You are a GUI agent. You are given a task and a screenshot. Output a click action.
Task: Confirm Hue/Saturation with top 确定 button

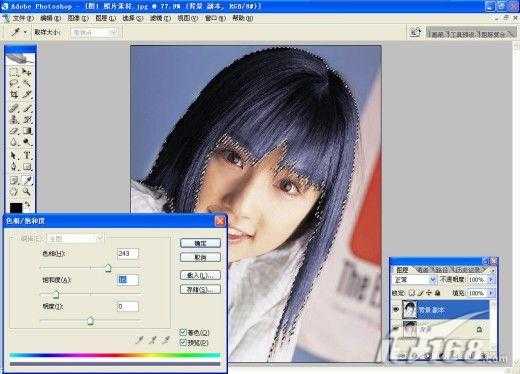coord(200,243)
